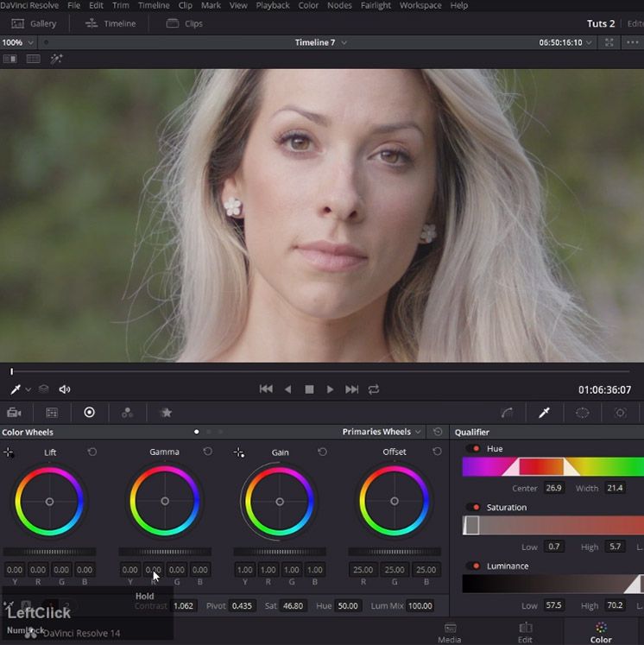This screenshot has width=644, height=645.
Task: Open the Motion Effects palette
Action: click(166, 413)
